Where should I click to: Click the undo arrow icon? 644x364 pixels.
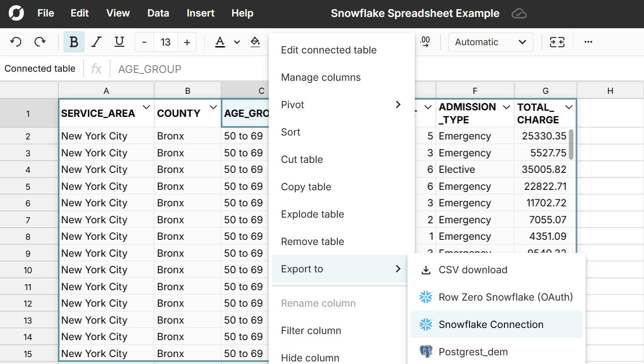(16, 42)
